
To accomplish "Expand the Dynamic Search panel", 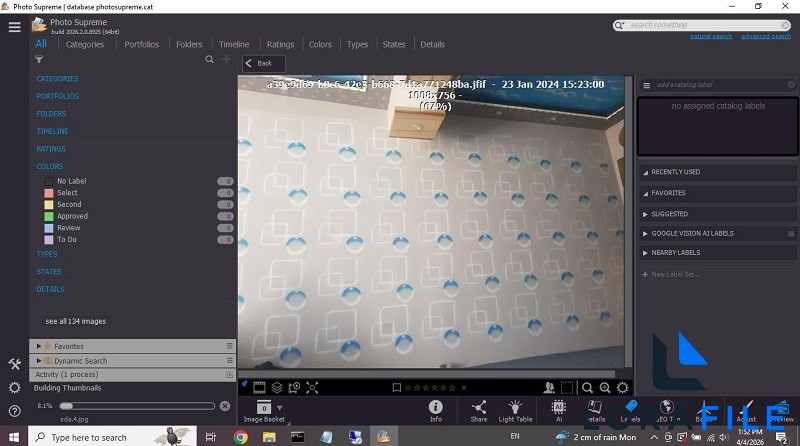I will click(39, 361).
